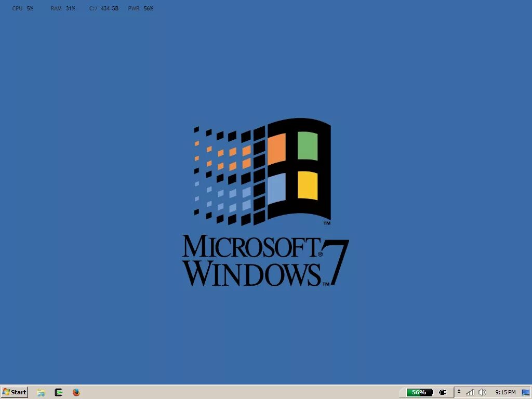Click the 56% battery bar indicator
Image resolution: width=532 pixels, height=399 pixels.
[x=420, y=393]
